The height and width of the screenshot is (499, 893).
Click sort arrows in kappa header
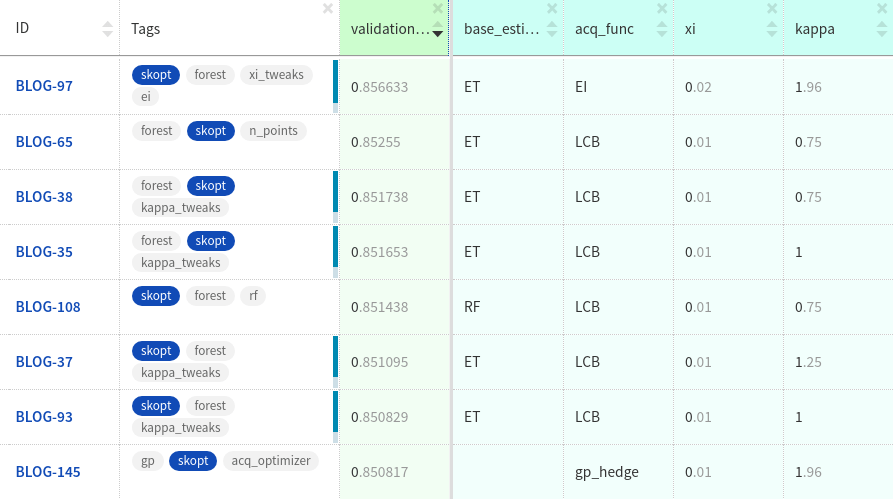tap(881, 30)
